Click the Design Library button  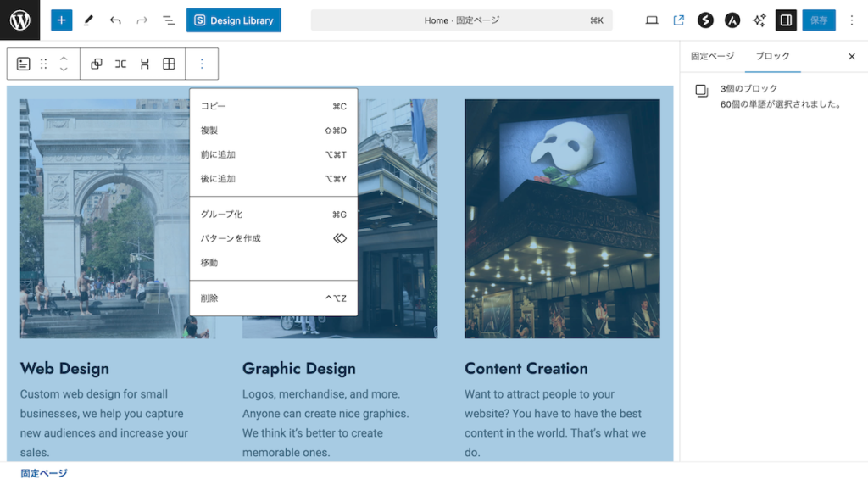[234, 20]
